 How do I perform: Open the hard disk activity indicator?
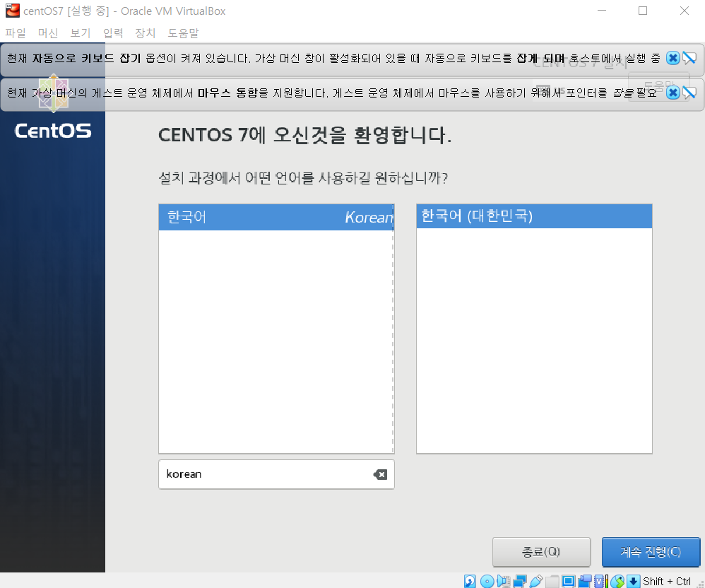coord(470,581)
